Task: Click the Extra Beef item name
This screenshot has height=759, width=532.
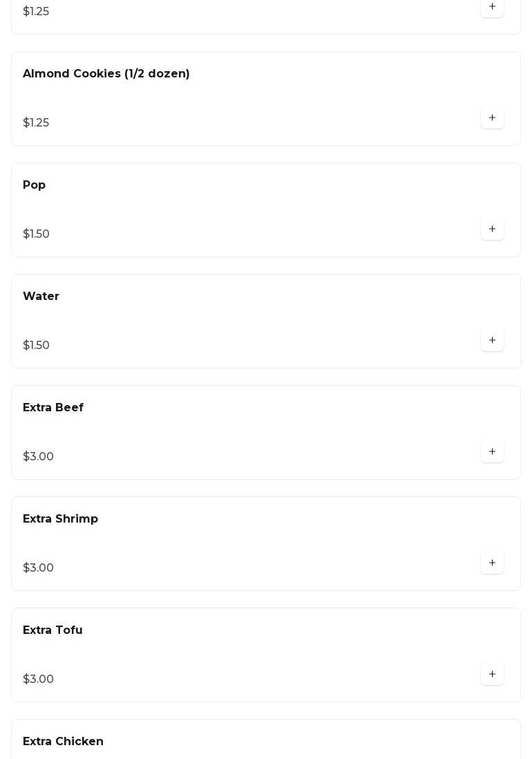Action: click(x=53, y=408)
